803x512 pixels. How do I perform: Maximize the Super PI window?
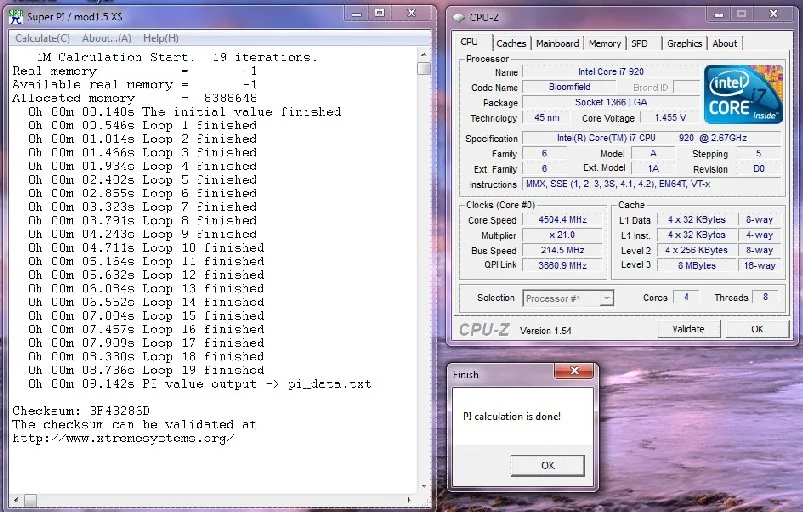tap(379, 13)
